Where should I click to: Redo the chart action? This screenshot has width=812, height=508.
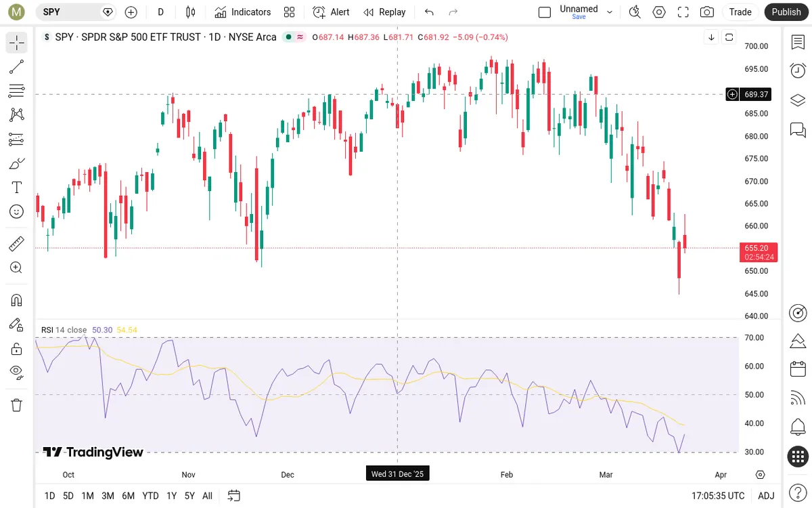(453, 12)
